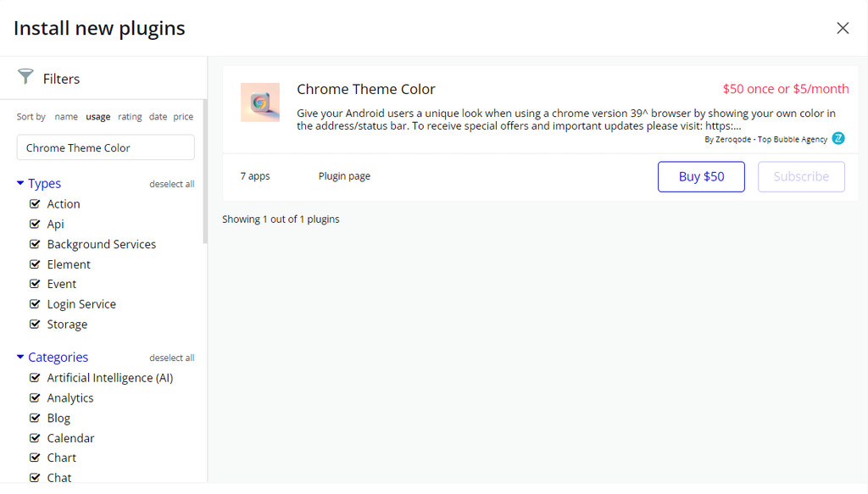Sort plugins by date
Image resolution: width=868 pixels, height=494 pixels.
pyautogui.click(x=158, y=117)
